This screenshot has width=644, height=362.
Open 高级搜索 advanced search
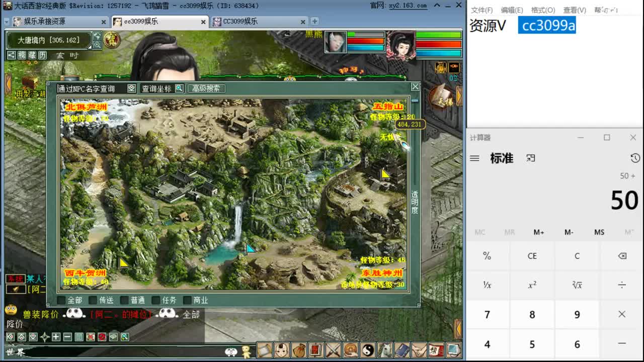pyautogui.click(x=206, y=88)
